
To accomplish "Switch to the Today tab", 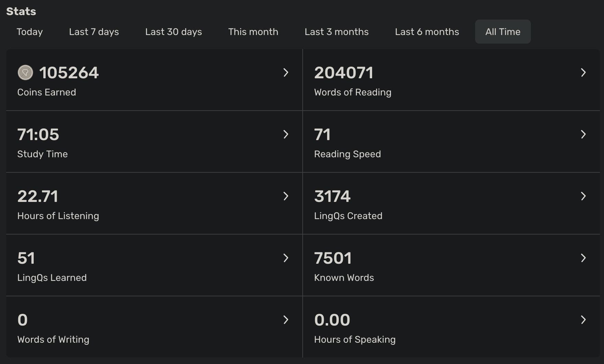I will click(x=30, y=32).
